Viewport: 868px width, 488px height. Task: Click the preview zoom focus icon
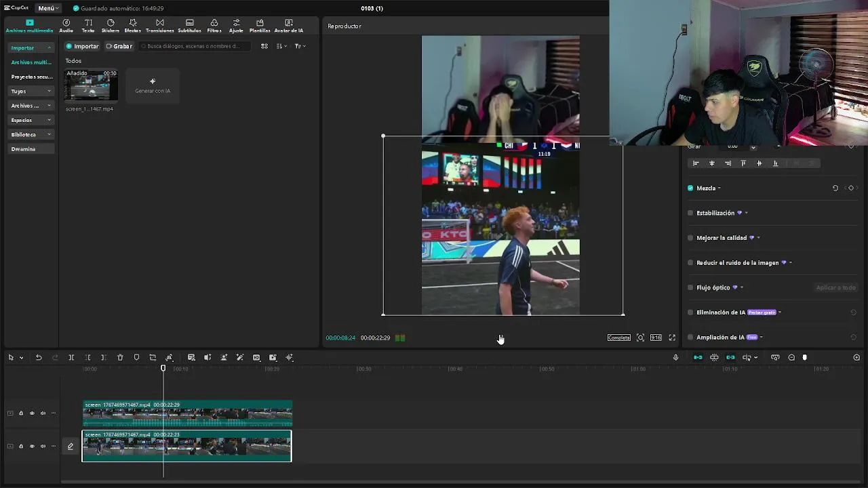click(x=640, y=338)
